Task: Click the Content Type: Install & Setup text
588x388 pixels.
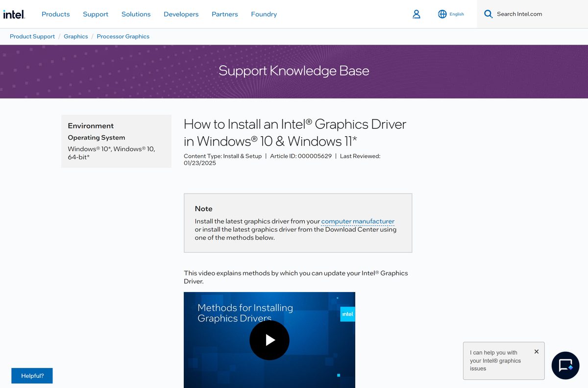Action: point(223,156)
